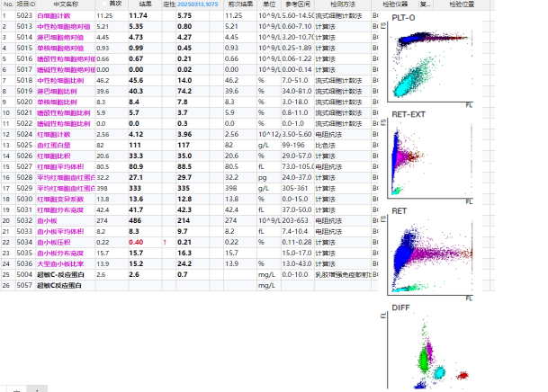Open the 20250313,1075 sample link
548x392 pixels.
point(197,4)
